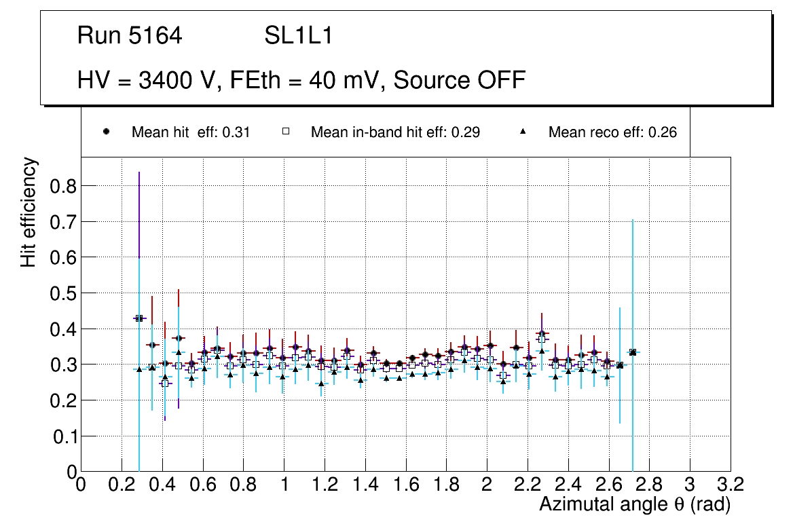Click the filled circle legend marker

click(107, 132)
